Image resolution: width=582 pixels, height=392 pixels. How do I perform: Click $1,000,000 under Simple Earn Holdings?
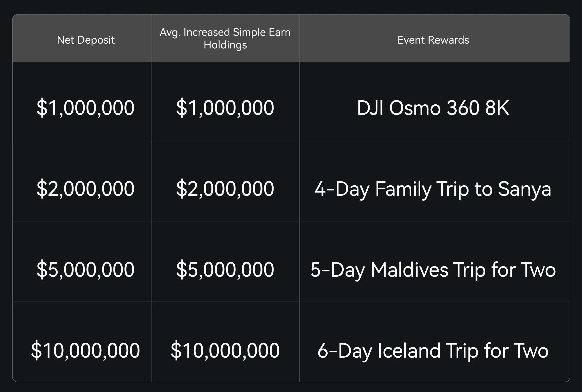(x=225, y=108)
